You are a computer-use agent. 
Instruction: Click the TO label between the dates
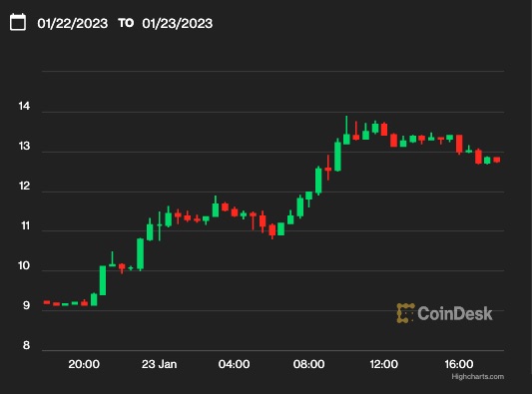(126, 23)
